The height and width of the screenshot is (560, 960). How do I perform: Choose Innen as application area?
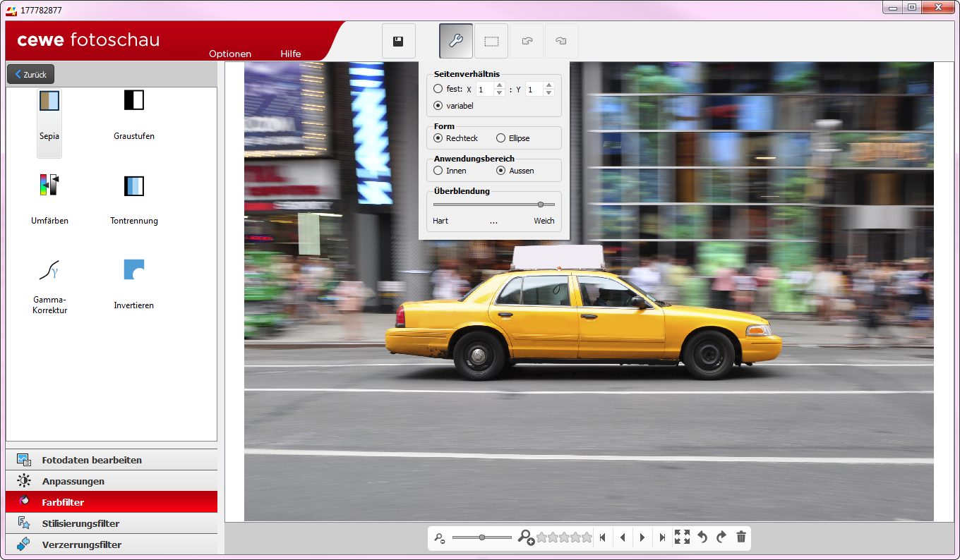coord(438,171)
